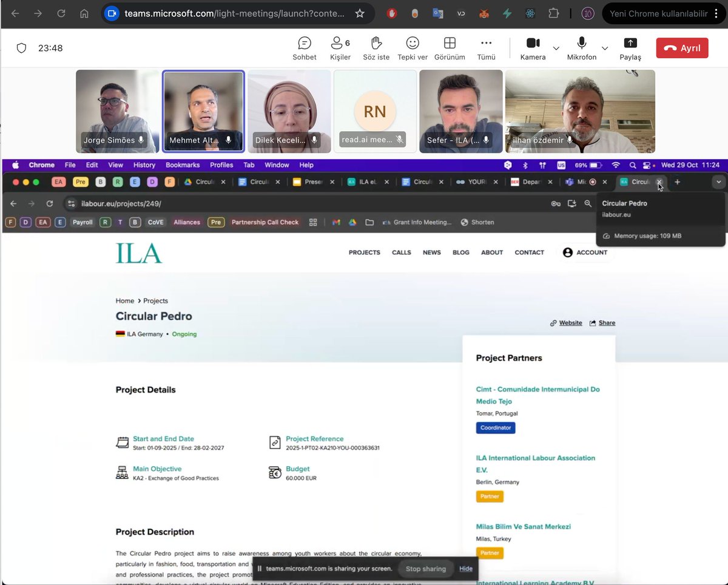
Task: Select Dilek Keceli... video tile
Action: tap(289, 111)
